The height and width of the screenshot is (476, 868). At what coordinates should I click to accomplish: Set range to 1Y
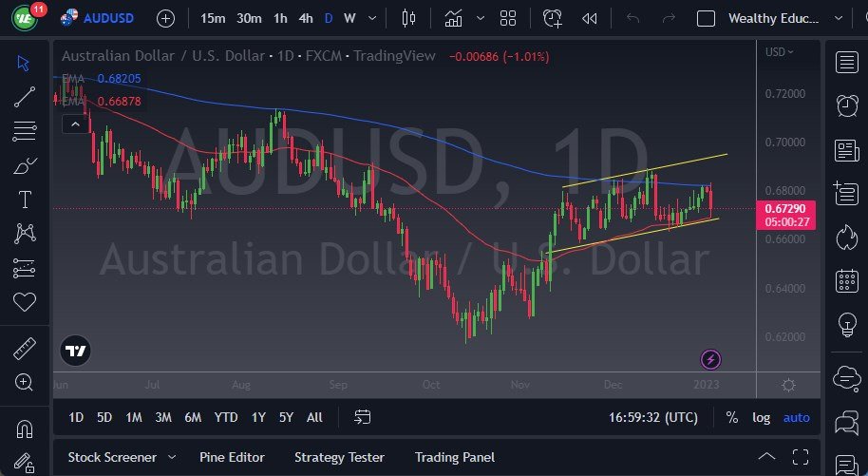pyautogui.click(x=258, y=417)
